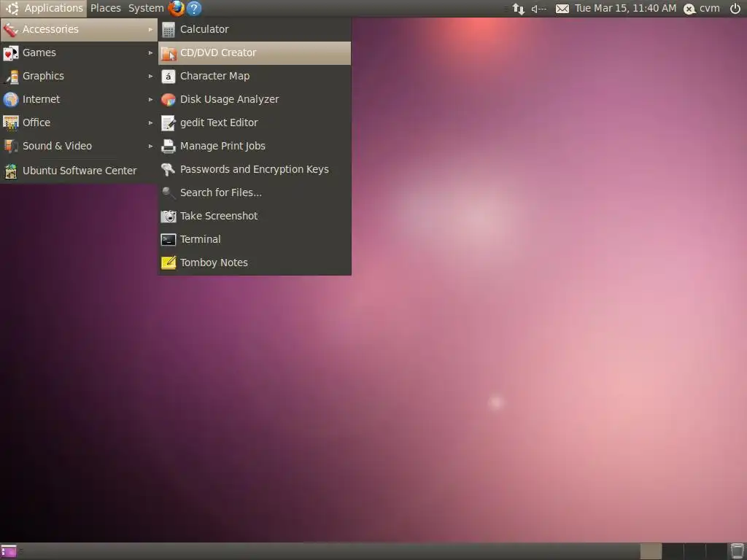Open the Sound & Video label
Image resolution: width=747 pixels, height=560 pixels.
[57, 146]
